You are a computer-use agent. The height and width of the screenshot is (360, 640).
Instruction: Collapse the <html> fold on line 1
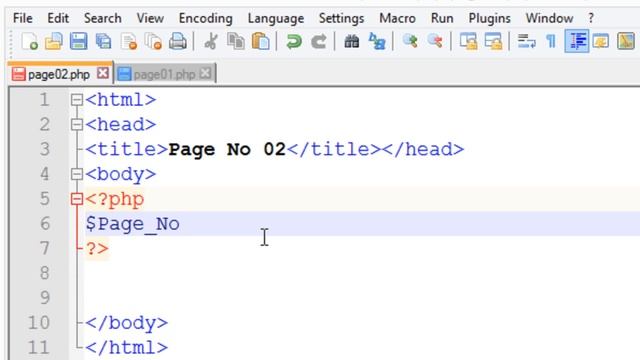pyautogui.click(x=77, y=100)
